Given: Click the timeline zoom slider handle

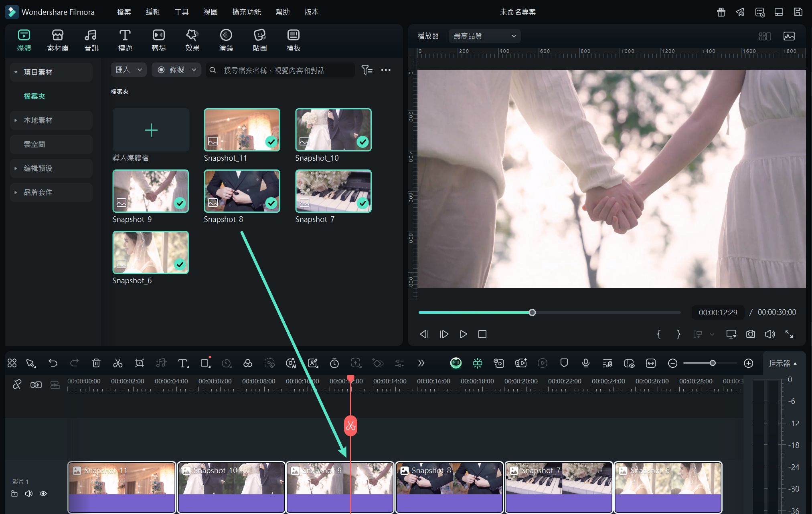Looking at the screenshot, I should click(x=713, y=363).
